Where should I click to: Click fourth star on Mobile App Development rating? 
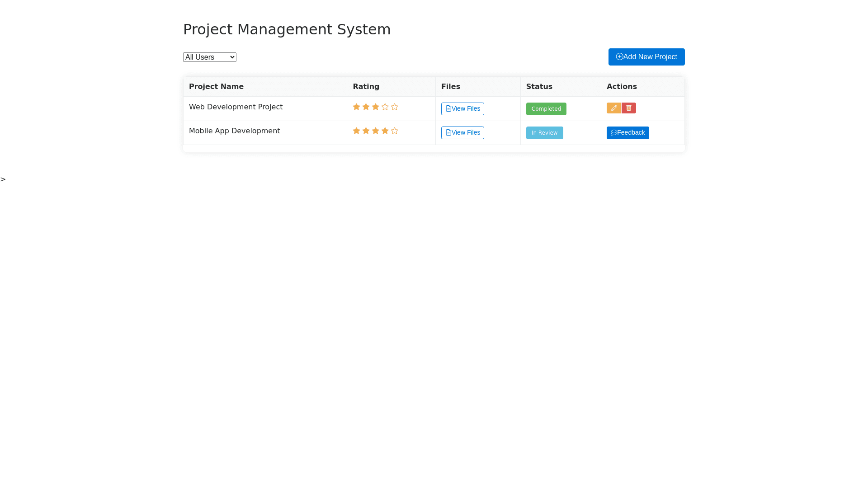point(385,131)
